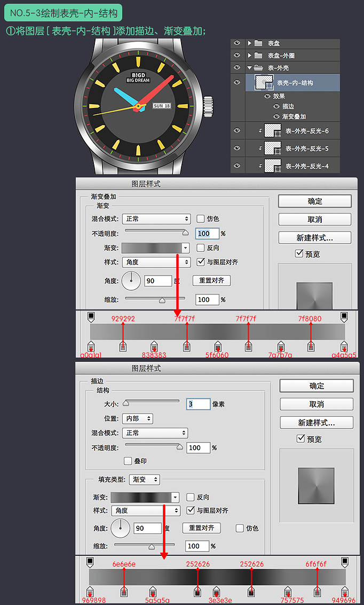Click the 角度 input in Gradient Overlay dialog
364x605 pixels.
point(158,281)
